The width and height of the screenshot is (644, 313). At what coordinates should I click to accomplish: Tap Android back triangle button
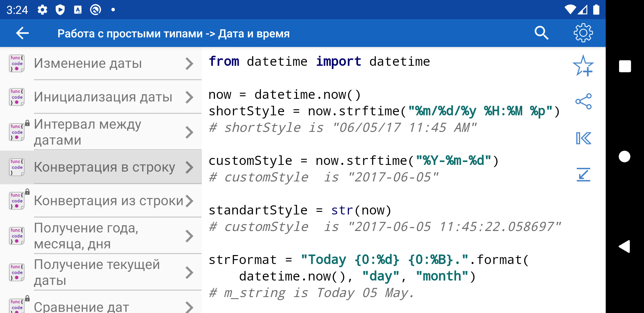pos(624,247)
